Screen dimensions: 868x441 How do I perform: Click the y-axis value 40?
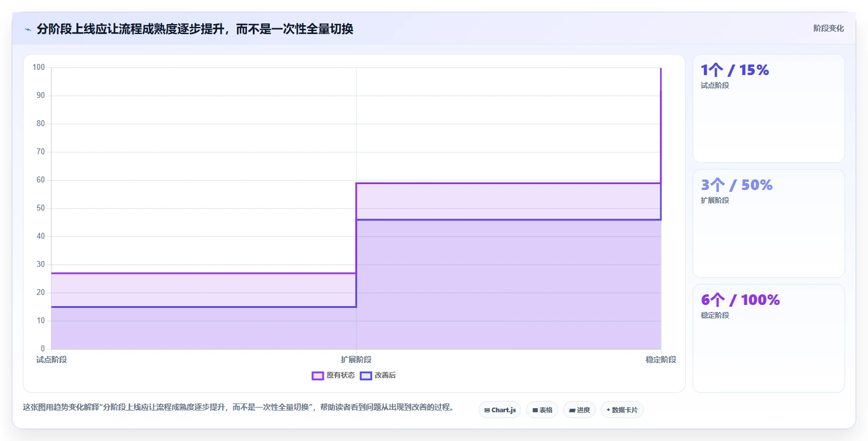point(40,236)
